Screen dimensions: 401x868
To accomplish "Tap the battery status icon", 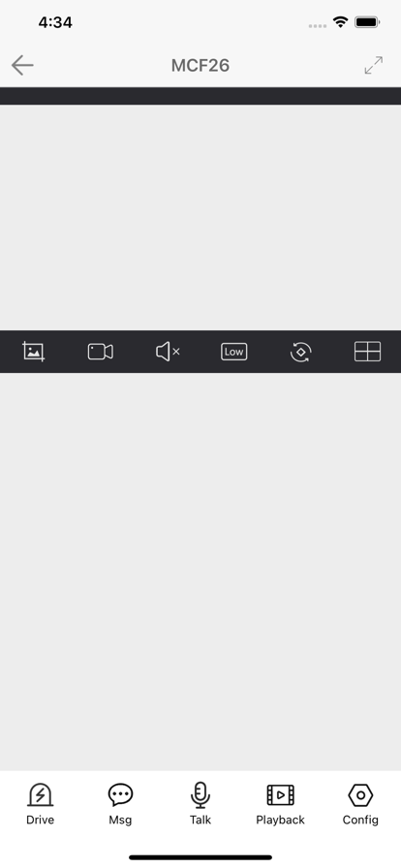I will (367, 22).
